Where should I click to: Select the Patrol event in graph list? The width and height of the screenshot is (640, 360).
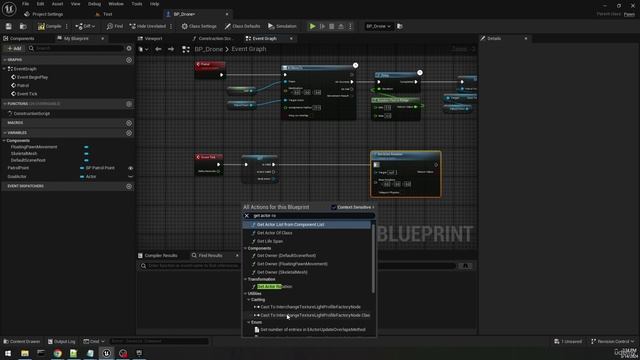coord(23,85)
